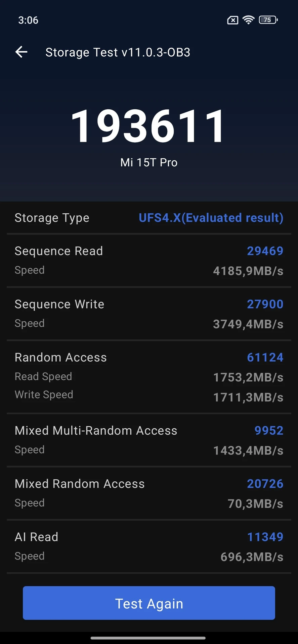Tap the Mixed Random Access label
The width and height of the screenshot is (298, 644).
point(80,484)
